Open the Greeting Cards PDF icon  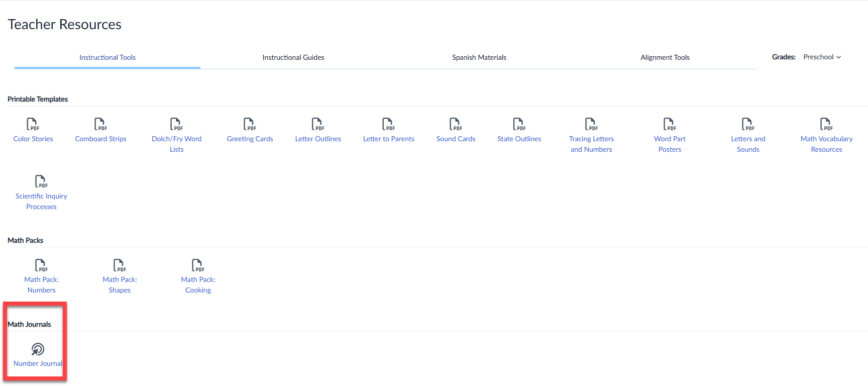tap(250, 124)
